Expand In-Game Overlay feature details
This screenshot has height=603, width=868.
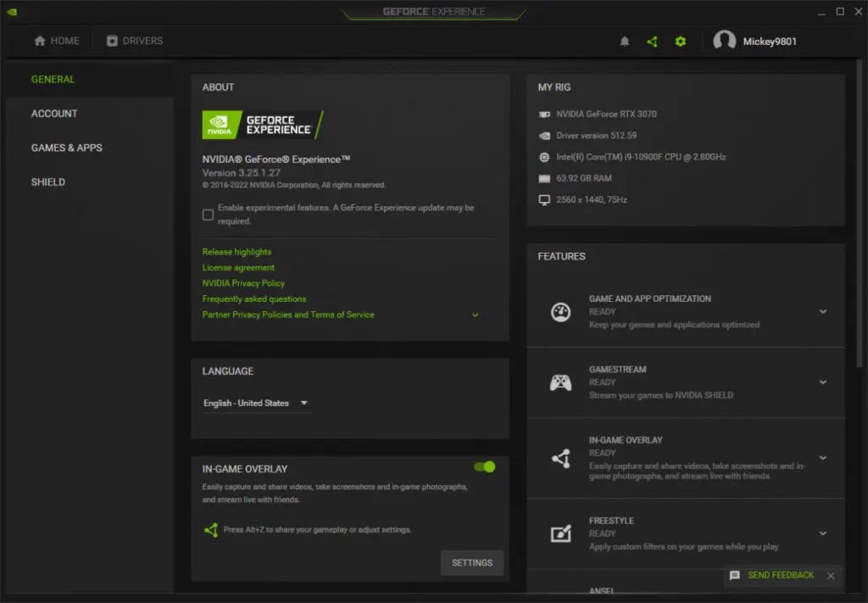click(x=823, y=458)
